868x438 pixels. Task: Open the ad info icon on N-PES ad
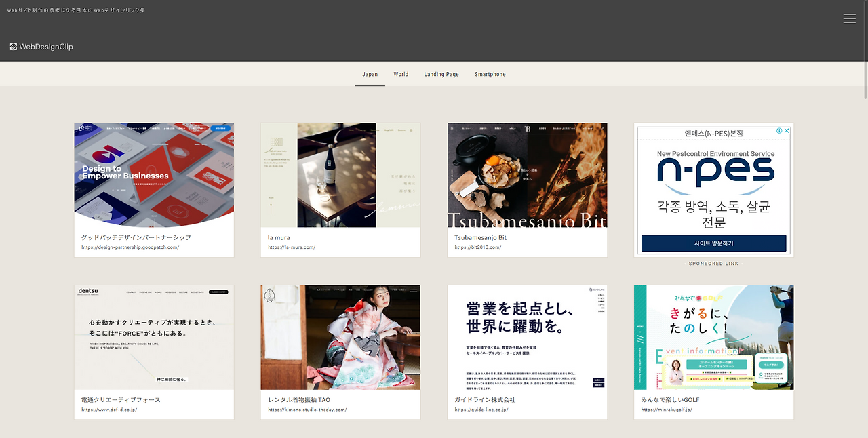pos(779,131)
